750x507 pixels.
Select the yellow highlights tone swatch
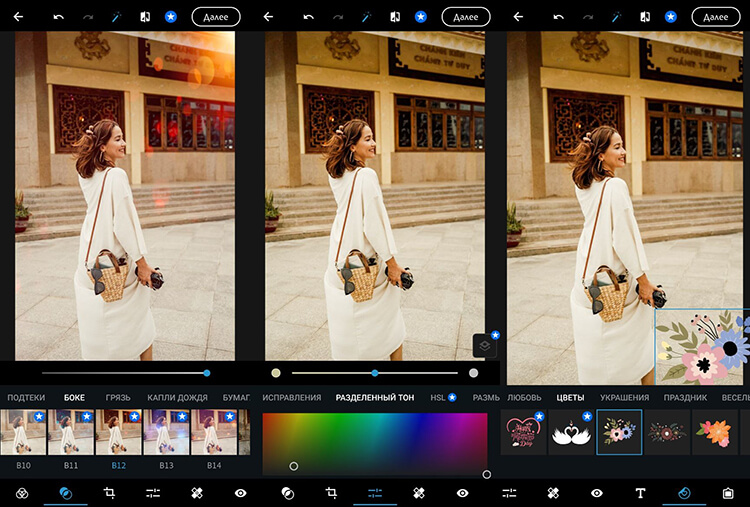click(x=276, y=373)
